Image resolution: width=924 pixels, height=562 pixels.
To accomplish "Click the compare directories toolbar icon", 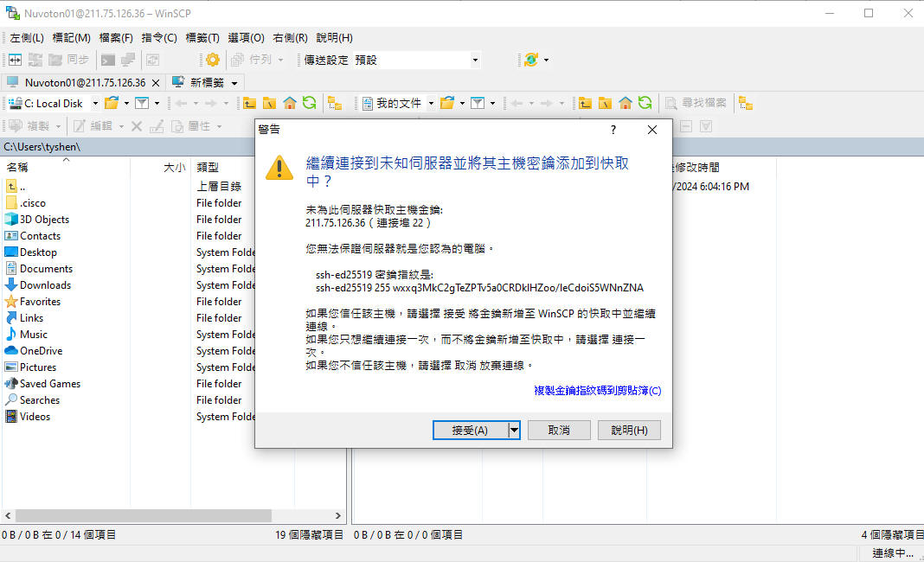I will click(x=16, y=60).
